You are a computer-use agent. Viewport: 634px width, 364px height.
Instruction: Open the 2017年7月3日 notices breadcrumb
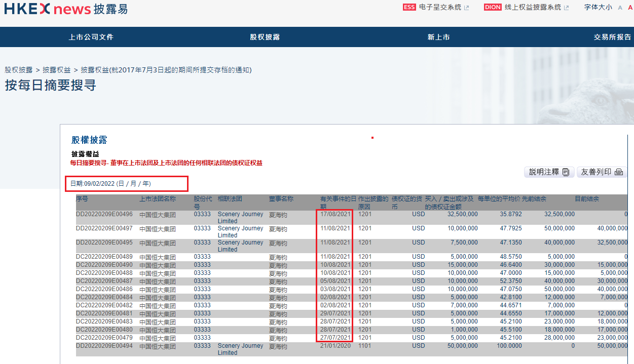pos(166,70)
